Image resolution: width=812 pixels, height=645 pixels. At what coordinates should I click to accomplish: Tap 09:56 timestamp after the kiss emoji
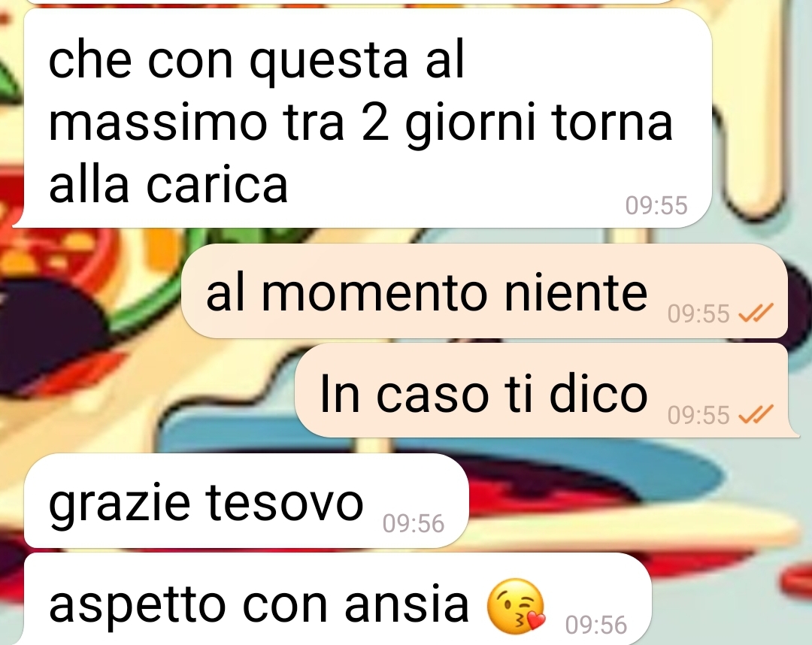click(596, 625)
